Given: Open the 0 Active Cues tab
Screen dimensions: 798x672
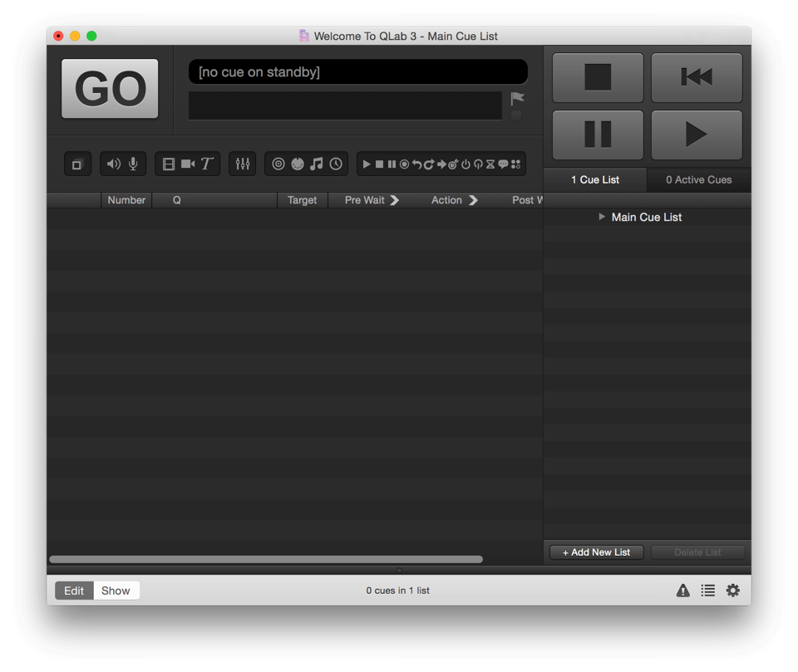Looking at the screenshot, I should click(x=698, y=179).
